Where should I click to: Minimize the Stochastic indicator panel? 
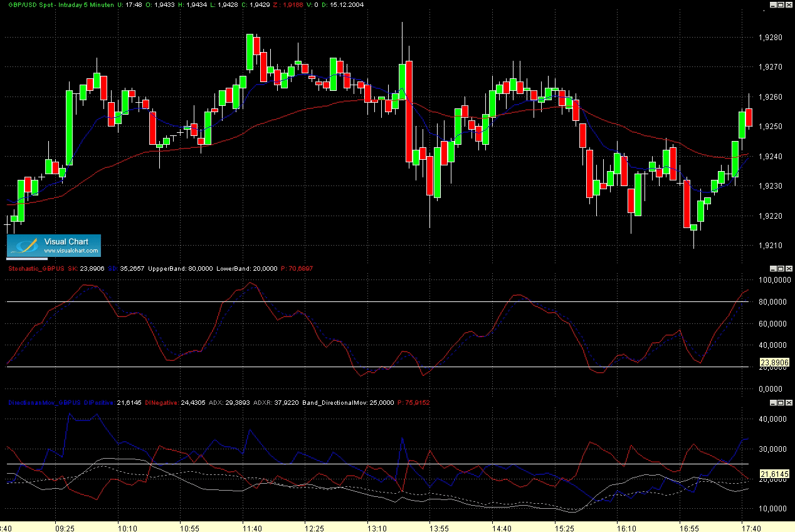pos(772,268)
